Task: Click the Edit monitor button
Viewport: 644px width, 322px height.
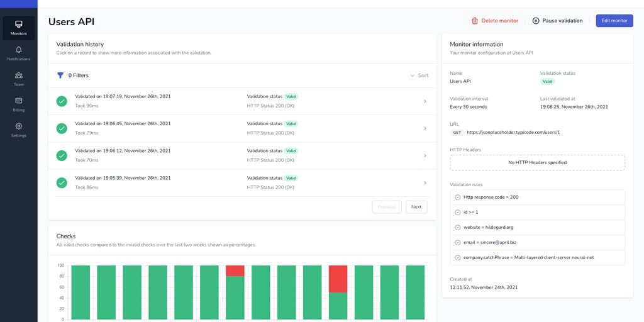Action: 614,21
